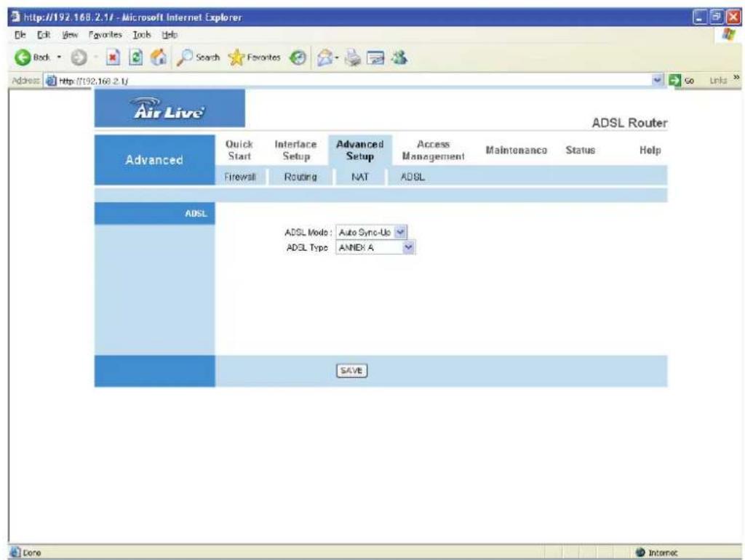Screen dimensions: 745x560
Task: Click the Done status bar text
Action: tap(32, 553)
